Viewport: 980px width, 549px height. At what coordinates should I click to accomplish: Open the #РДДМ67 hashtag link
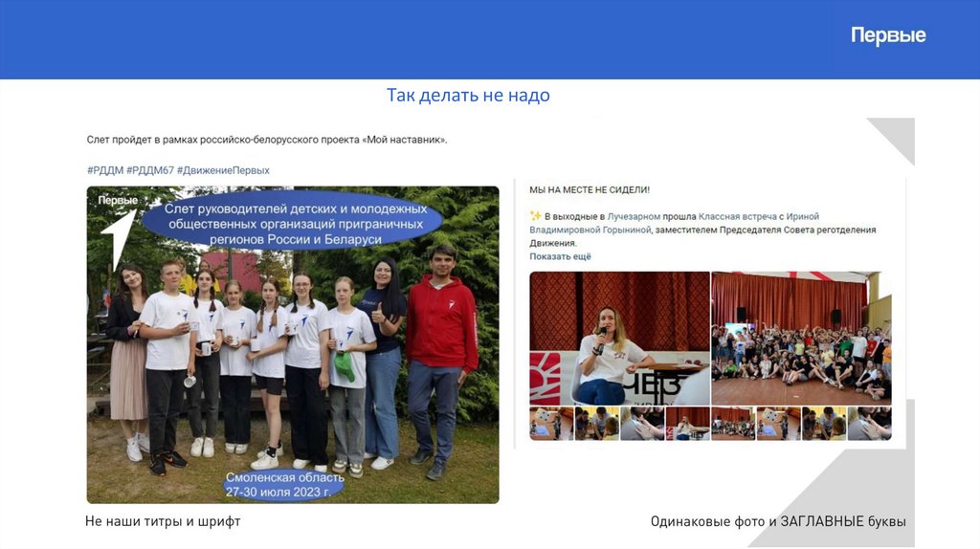[x=150, y=170]
